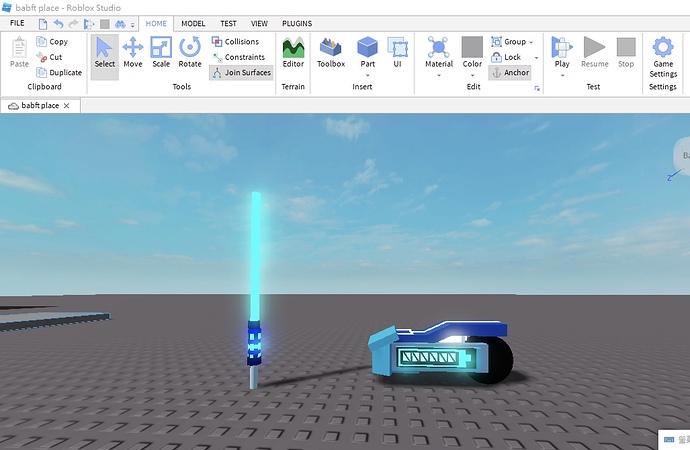Open Game Settings

[x=663, y=58]
